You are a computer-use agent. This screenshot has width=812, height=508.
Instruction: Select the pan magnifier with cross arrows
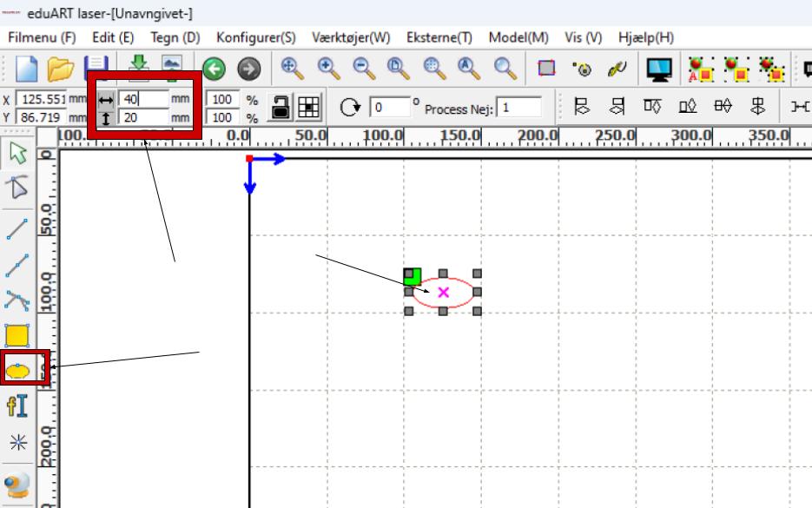pyautogui.click(x=293, y=69)
